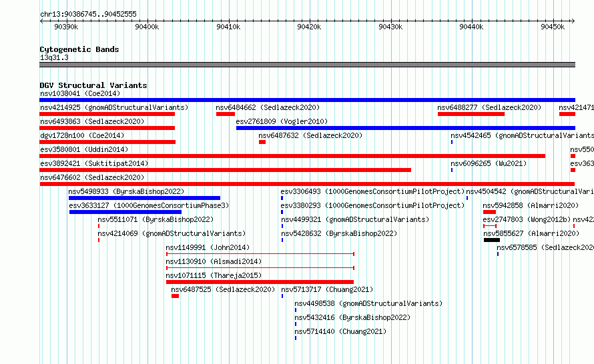
Task: Select the red nsv6476602 variant bar
Action: [x=307, y=184]
